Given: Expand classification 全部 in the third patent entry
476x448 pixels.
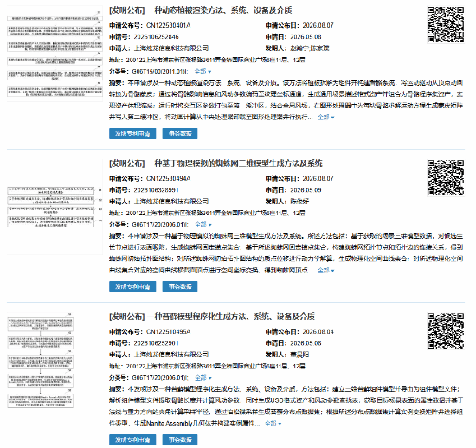Looking at the screenshot, I should click(203, 378).
